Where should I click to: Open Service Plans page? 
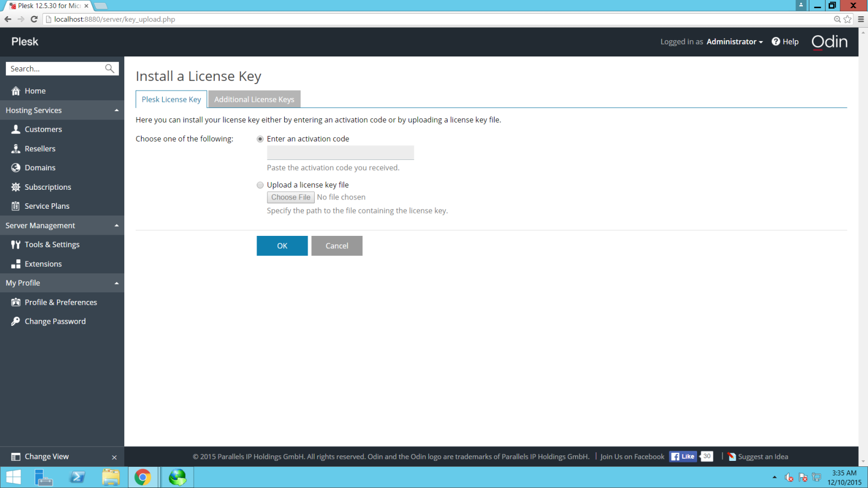coord(47,206)
